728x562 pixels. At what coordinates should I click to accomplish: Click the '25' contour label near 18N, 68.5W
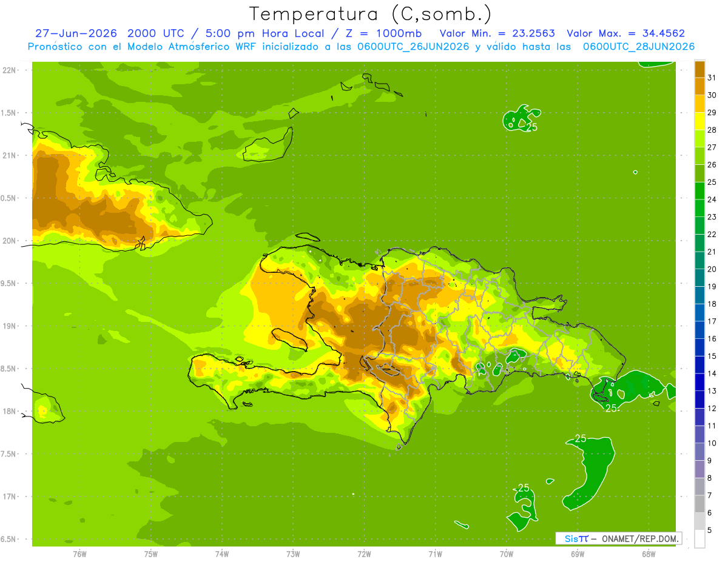[x=612, y=408]
